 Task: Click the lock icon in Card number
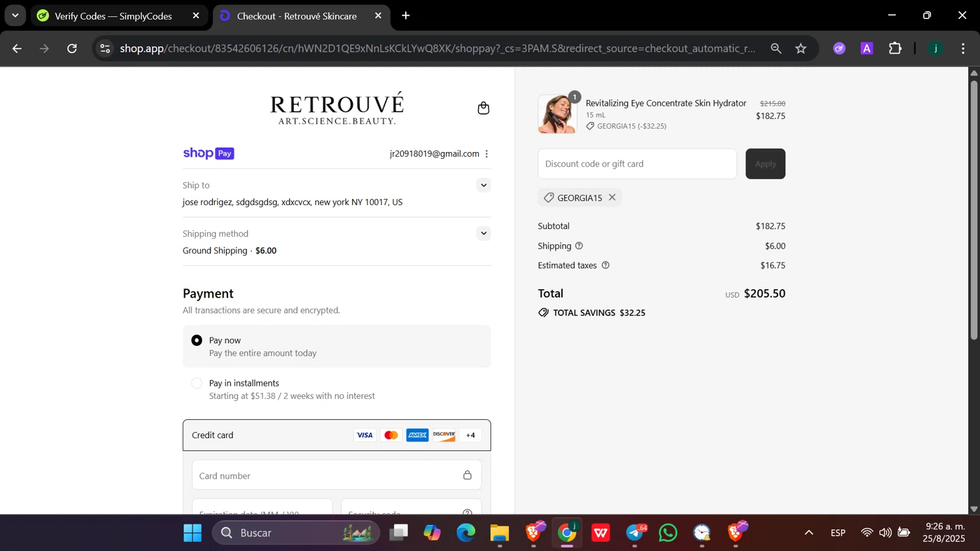coord(467,475)
